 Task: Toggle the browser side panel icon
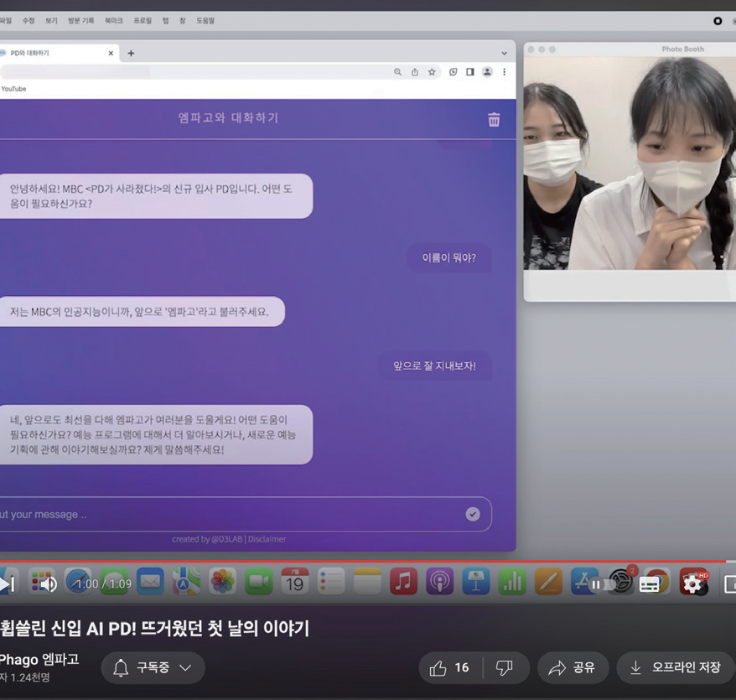[470, 72]
